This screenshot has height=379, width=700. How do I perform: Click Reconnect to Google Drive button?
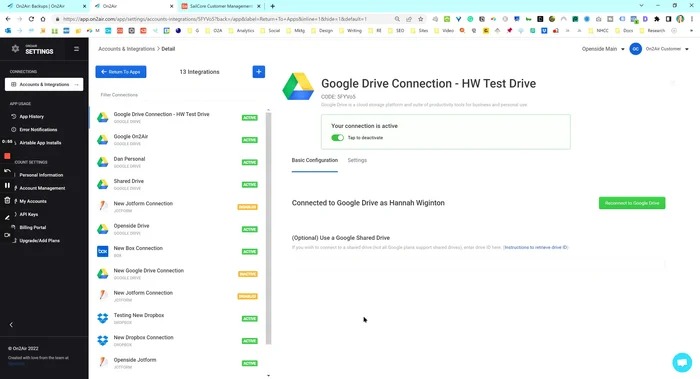click(x=632, y=203)
